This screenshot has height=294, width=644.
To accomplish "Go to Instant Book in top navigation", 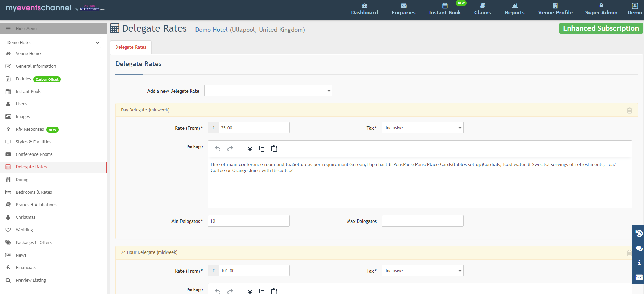I will (445, 9).
